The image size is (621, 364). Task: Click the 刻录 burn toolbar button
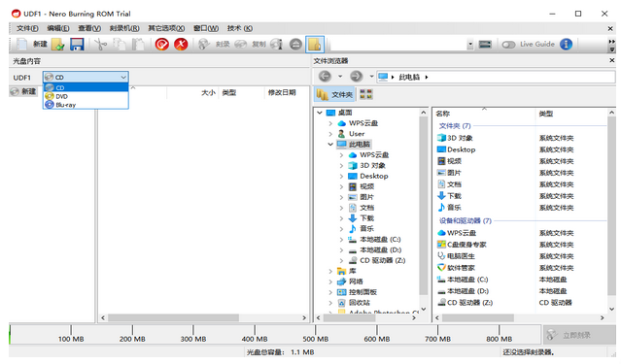point(214,45)
